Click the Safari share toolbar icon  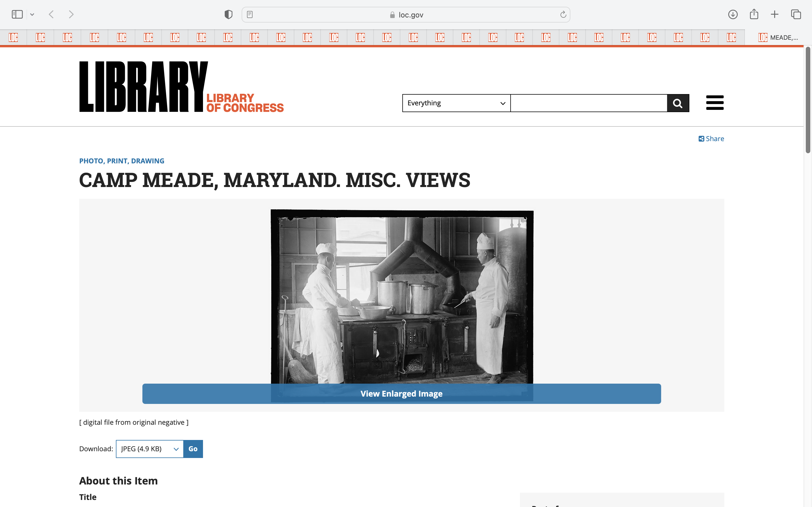point(754,14)
